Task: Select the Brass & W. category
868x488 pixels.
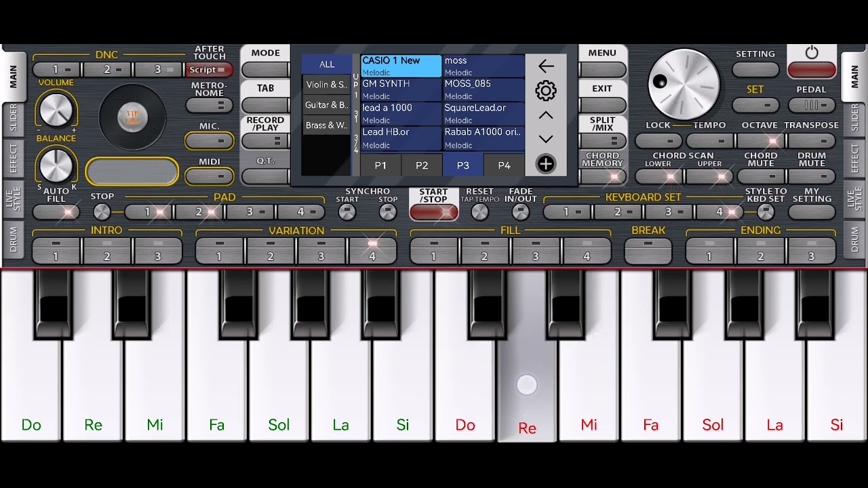Action: click(327, 125)
